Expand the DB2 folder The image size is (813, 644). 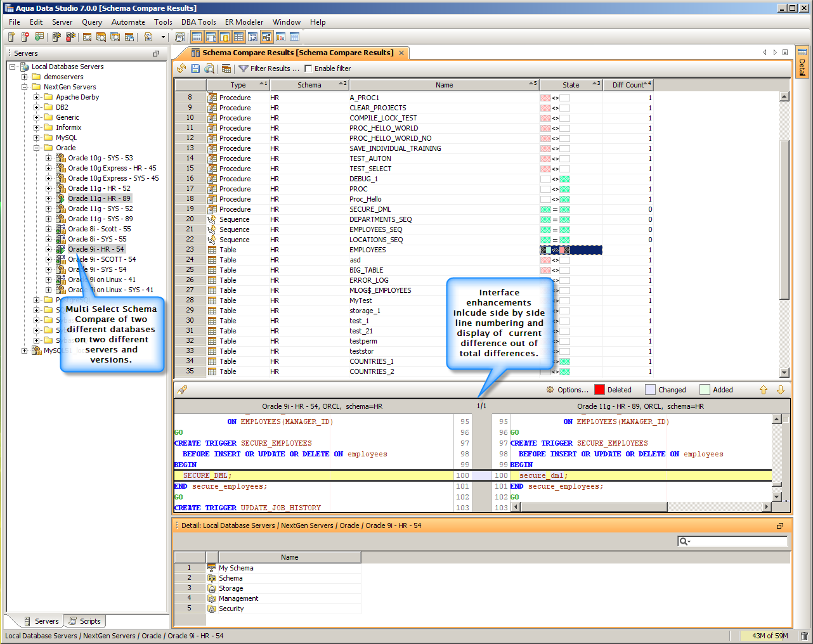coord(37,107)
